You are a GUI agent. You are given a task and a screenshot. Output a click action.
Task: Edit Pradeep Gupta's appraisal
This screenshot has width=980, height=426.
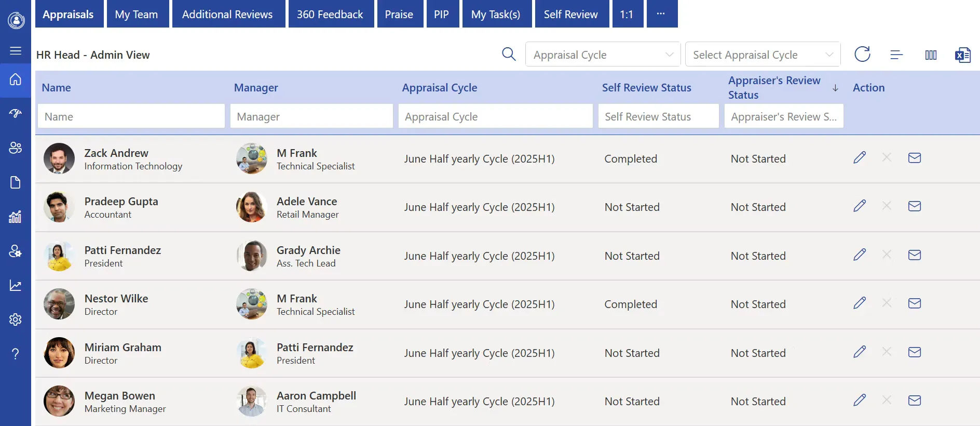[860, 206]
